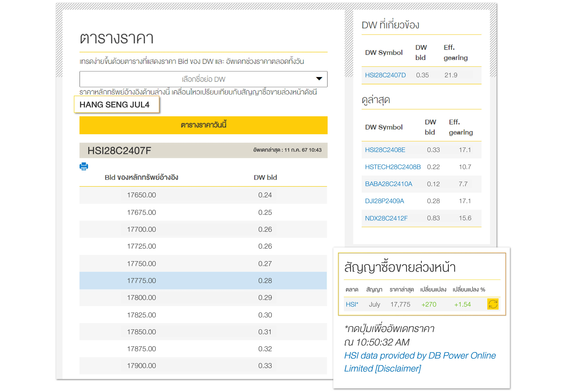Image resolution: width=572 pixels, height=392 pixels.
Task: Select underlying bid value 17800.00
Action: pyautogui.click(x=141, y=298)
